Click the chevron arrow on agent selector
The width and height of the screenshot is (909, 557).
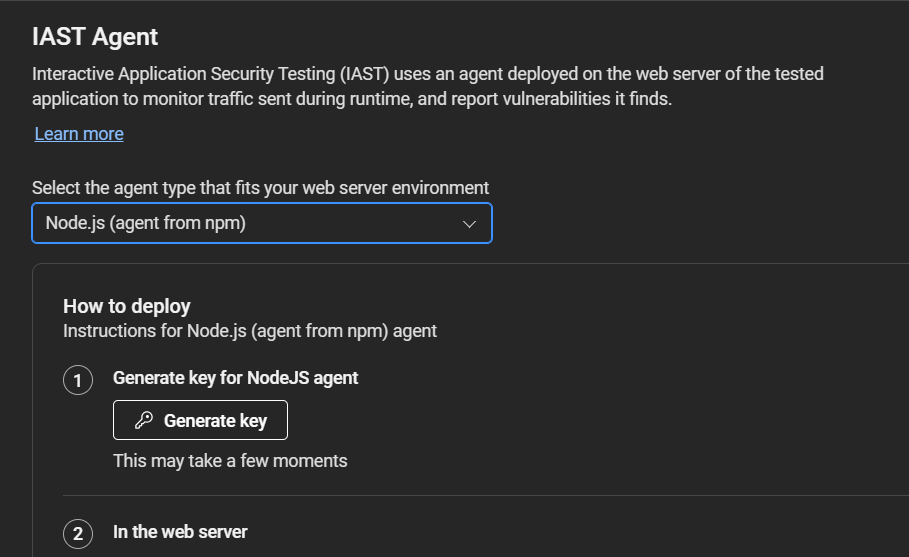[x=470, y=224]
